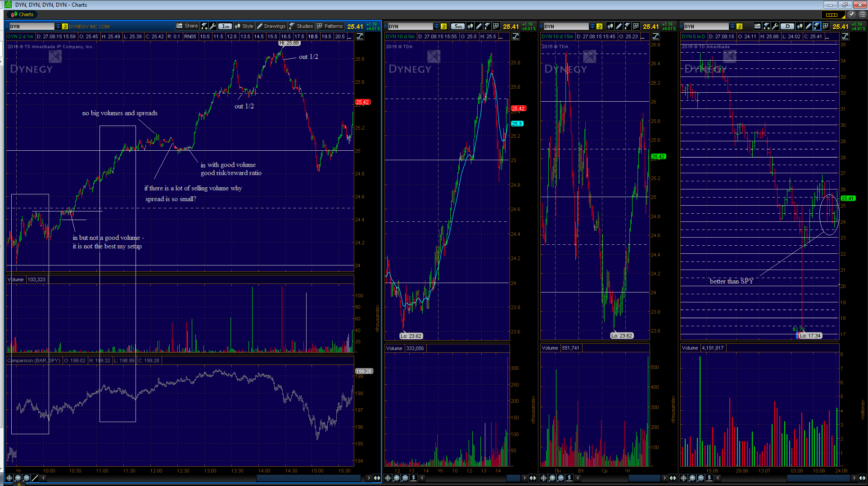868x486 pixels.
Task: Click the fit-chart arrows icon in first chart
Action: tap(204, 26)
